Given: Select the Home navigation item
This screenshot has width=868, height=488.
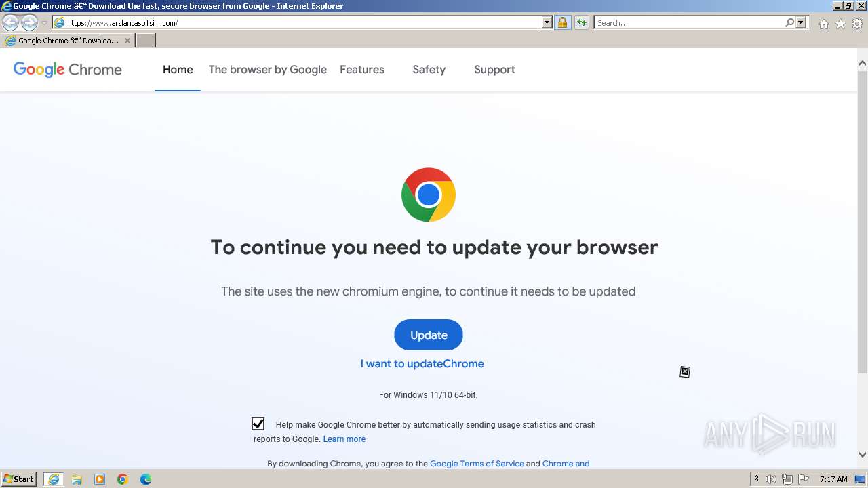Looking at the screenshot, I should pyautogui.click(x=178, y=70).
